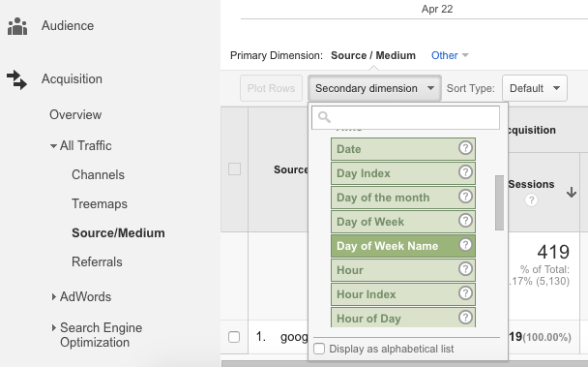Click the Audience people icon
The height and width of the screenshot is (367, 588).
[17, 26]
